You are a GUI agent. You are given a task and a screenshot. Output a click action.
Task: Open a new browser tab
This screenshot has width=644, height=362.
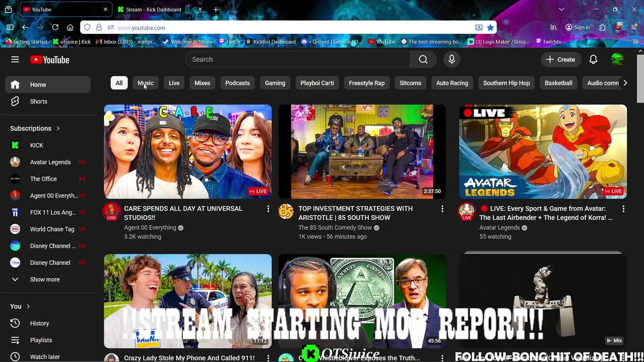click(216, 10)
